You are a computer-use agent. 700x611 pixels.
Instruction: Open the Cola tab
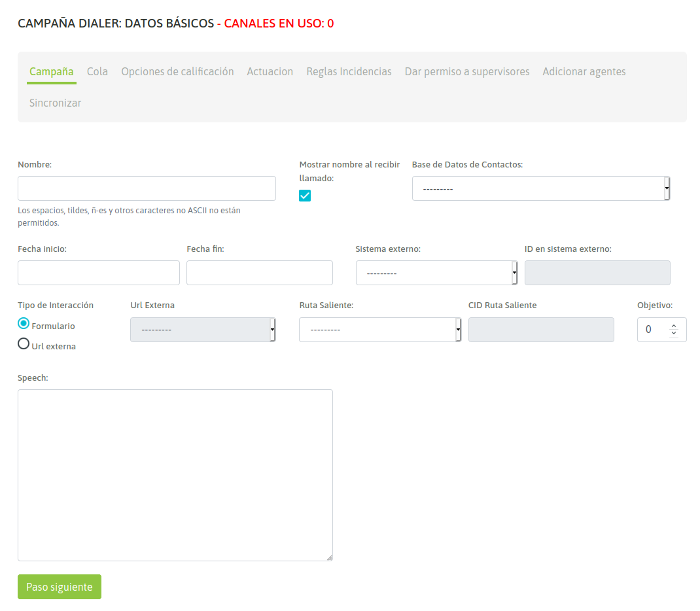click(x=97, y=71)
